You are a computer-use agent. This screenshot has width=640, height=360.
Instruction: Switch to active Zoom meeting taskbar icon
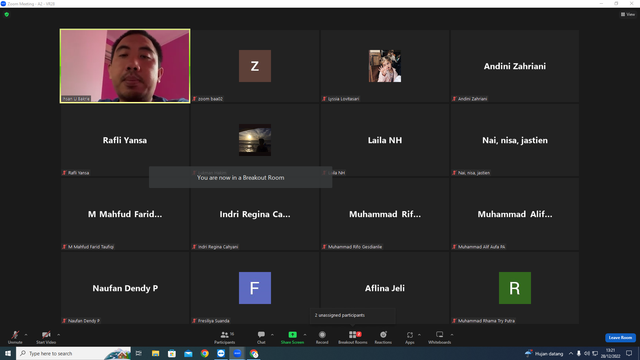237,353
